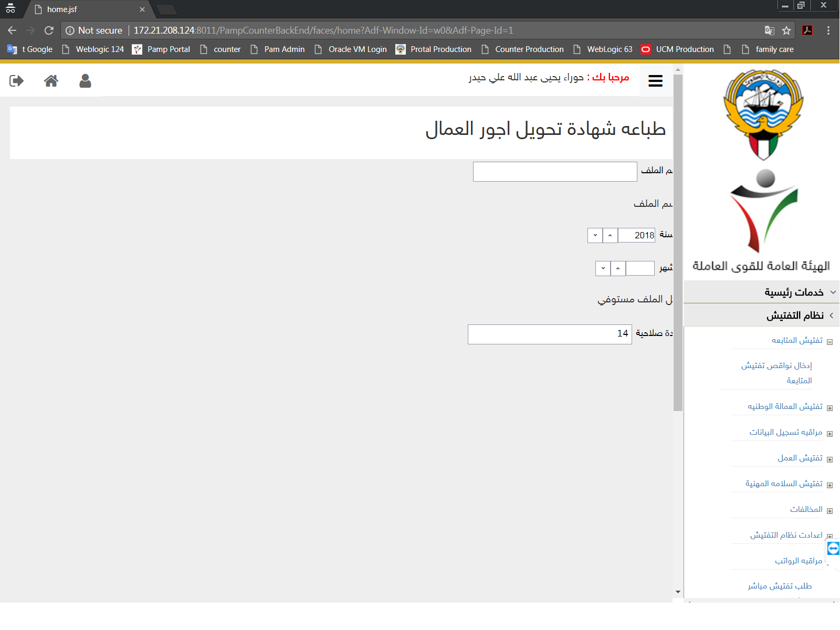
Task: Click the scrollbar down arrow
Action: pyautogui.click(x=678, y=592)
